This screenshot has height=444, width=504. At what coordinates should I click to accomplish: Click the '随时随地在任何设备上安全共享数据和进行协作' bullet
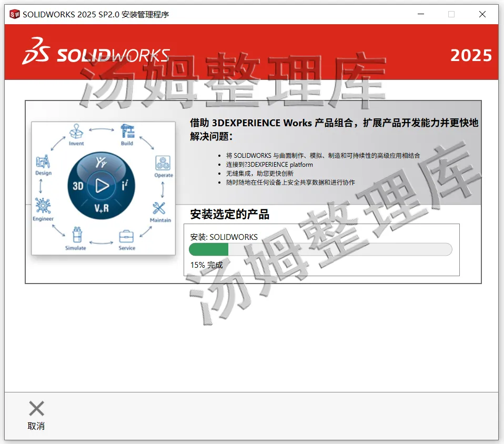(290, 183)
